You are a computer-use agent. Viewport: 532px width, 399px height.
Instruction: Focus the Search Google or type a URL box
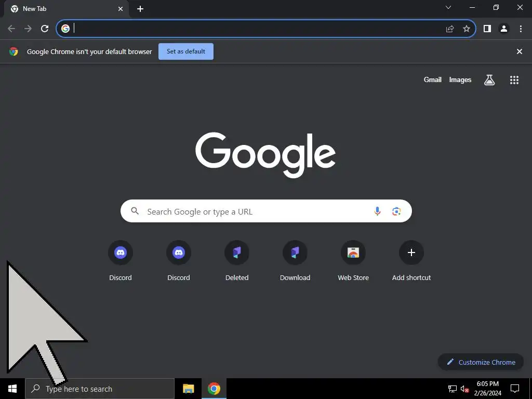coord(266,211)
